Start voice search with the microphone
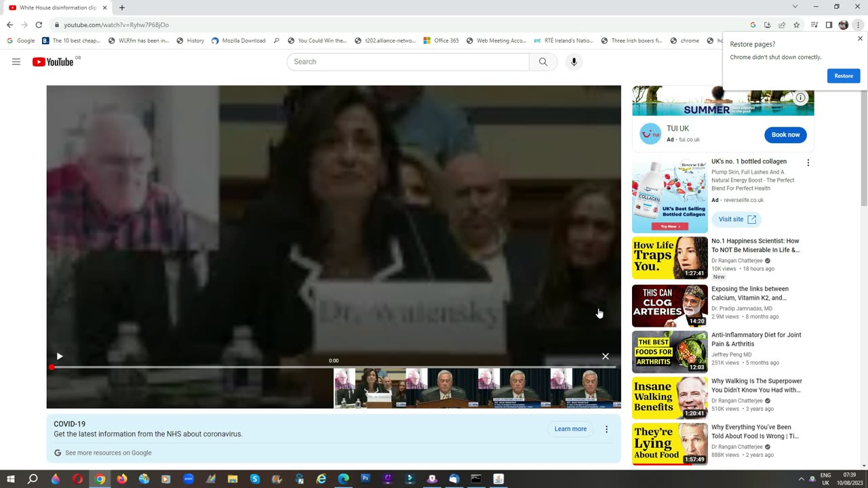Screen dimensions: 868x488 [574, 62]
